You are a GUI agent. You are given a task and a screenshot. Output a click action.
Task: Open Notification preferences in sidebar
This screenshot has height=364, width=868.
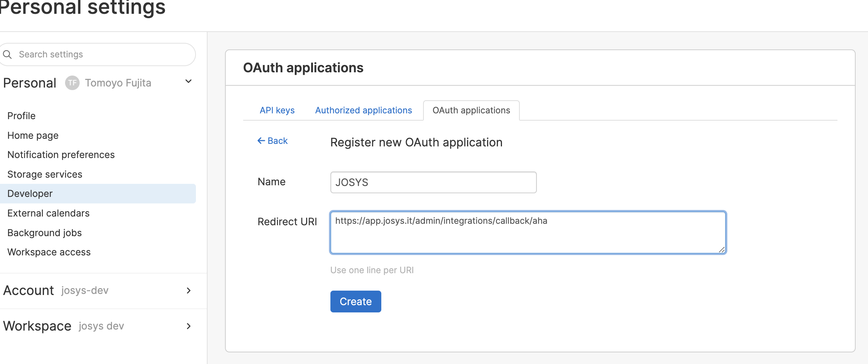[61, 155]
